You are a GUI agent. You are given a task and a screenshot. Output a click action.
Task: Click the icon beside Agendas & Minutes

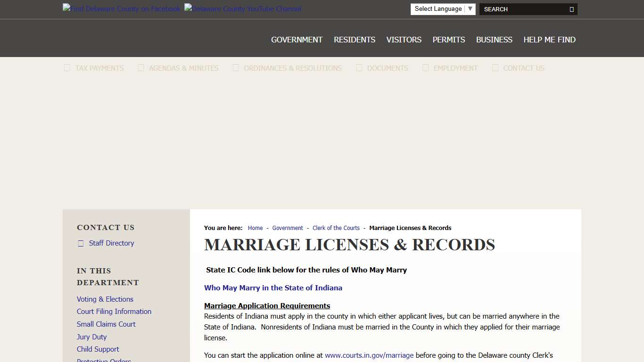[x=140, y=67]
